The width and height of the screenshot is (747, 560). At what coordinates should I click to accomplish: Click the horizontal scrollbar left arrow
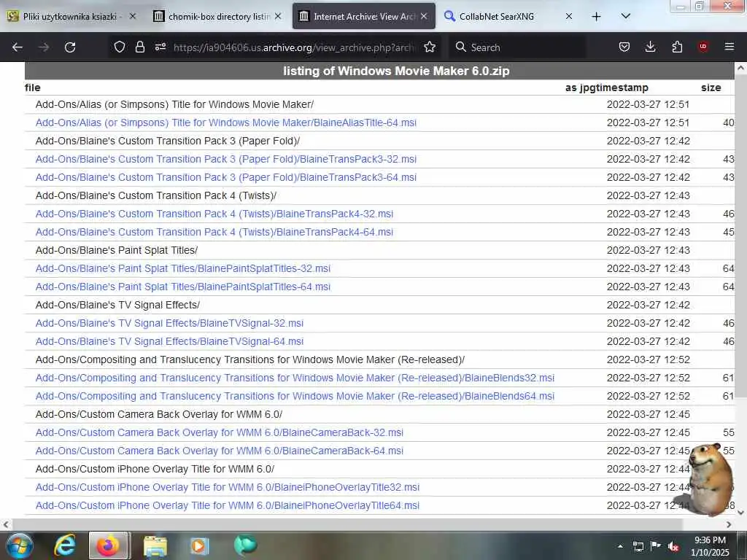[x=6, y=524]
